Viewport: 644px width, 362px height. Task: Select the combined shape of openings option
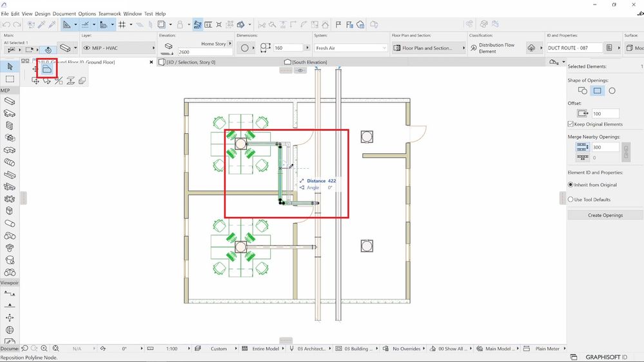coord(582,91)
